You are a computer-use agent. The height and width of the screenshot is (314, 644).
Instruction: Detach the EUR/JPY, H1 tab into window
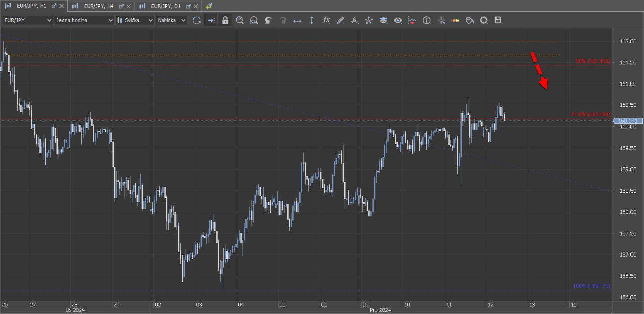pyautogui.click(x=54, y=6)
